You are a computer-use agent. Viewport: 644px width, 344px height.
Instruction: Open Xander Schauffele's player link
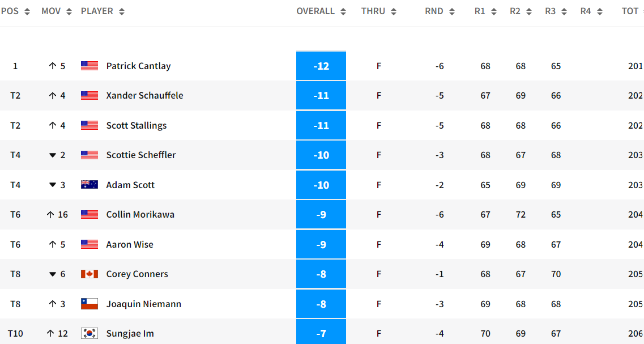pyautogui.click(x=144, y=96)
